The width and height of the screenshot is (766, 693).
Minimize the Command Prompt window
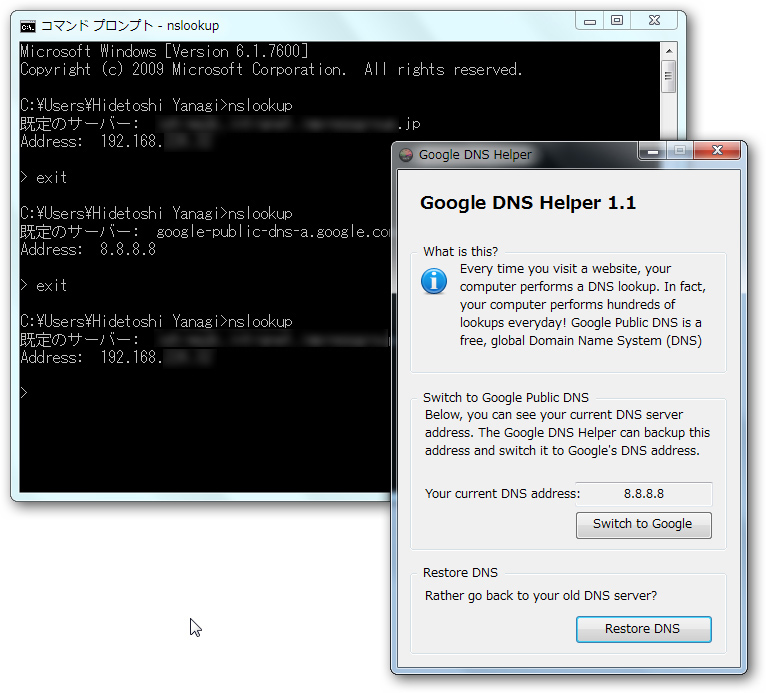tap(590, 21)
